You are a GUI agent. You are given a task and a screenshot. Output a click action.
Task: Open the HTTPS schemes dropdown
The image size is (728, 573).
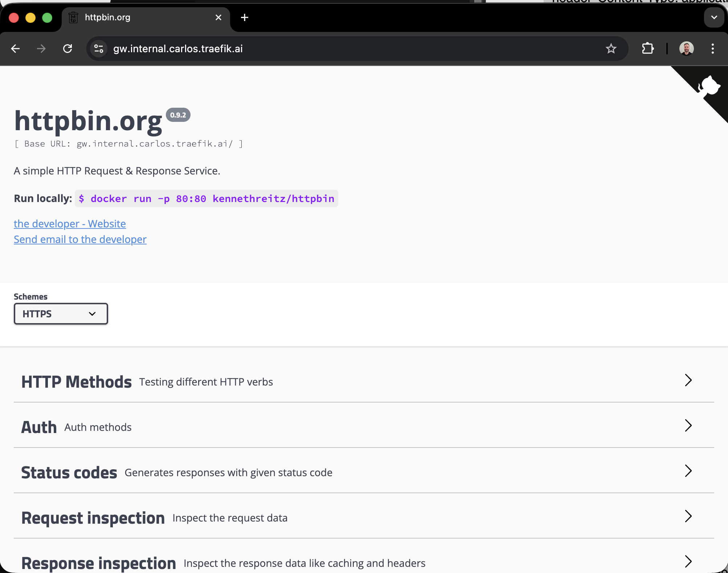pyautogui.click(x=61, y=314)
